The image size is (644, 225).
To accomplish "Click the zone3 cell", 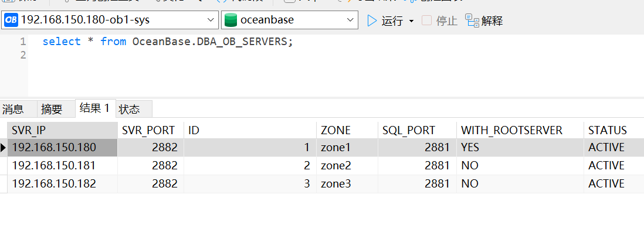I will pos(347,183).
